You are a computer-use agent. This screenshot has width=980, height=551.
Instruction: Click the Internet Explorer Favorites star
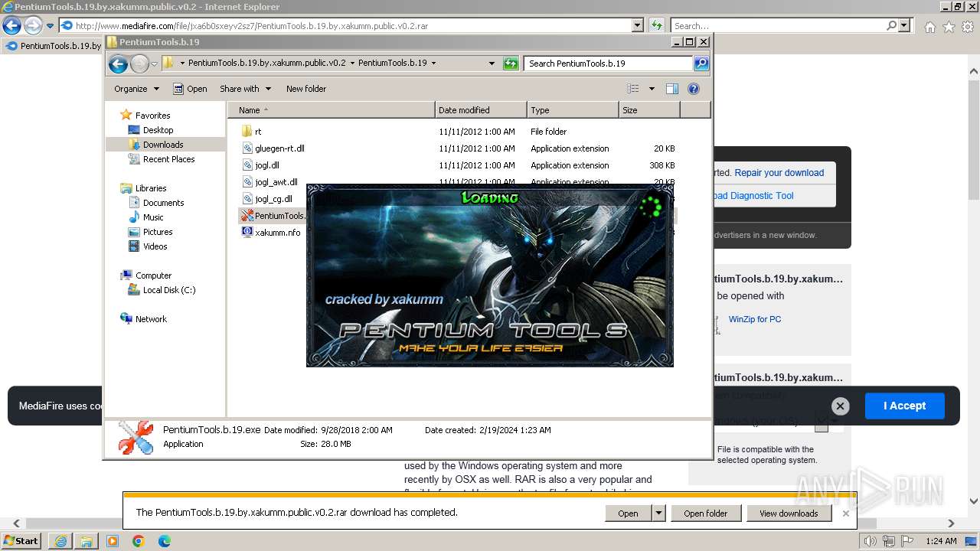pyautogui.click(x=949, y=27)
